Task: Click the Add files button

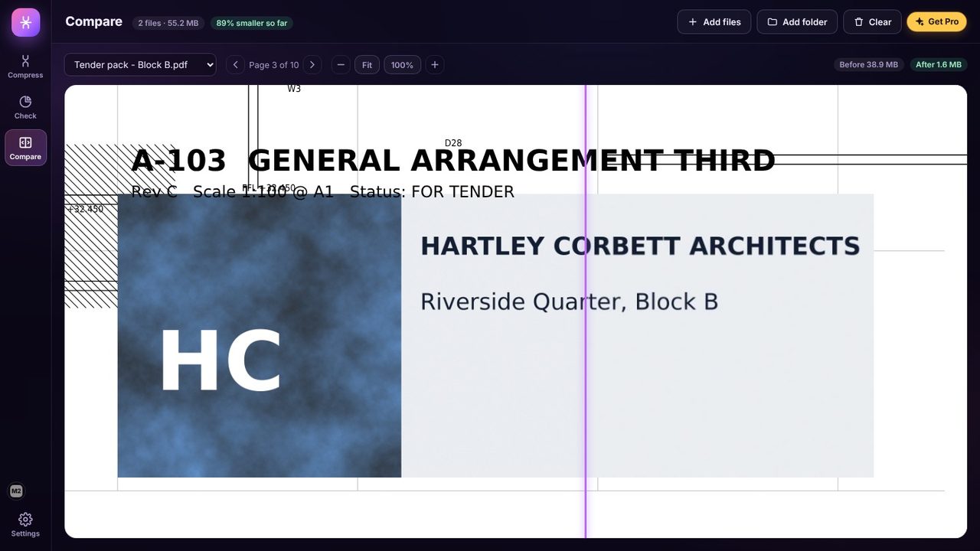Action: pos(714,22)
